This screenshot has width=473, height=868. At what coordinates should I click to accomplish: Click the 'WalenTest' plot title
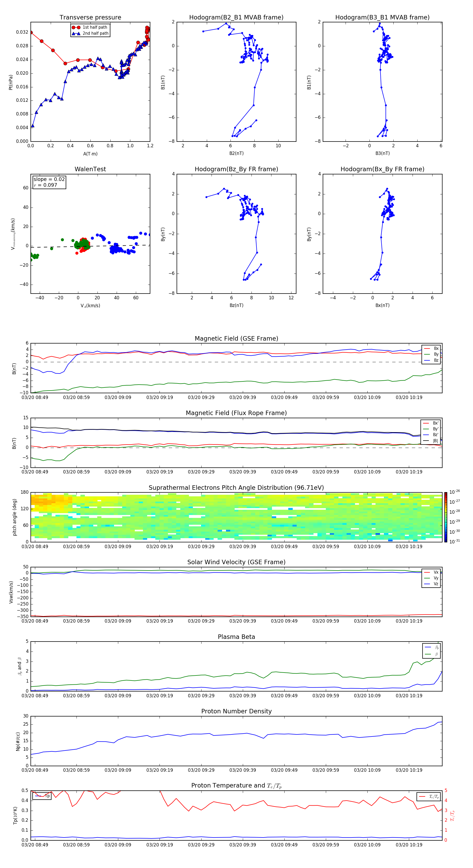coord(90,169)
